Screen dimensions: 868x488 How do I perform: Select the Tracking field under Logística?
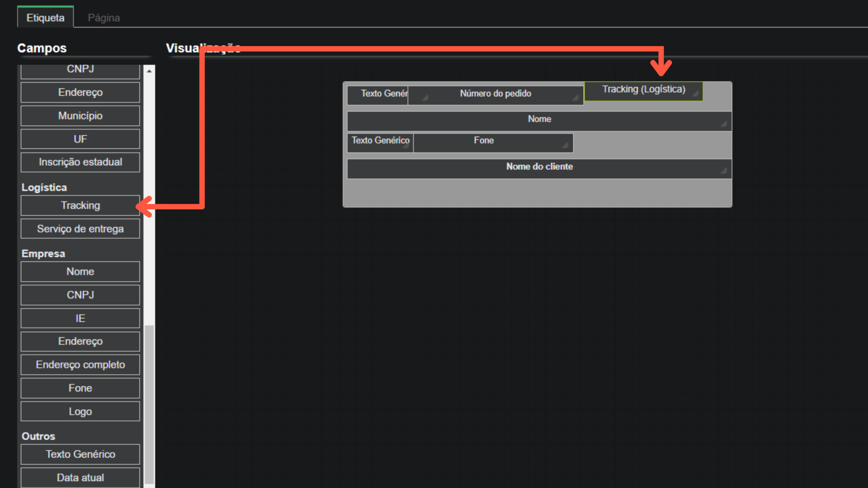pos(80,205)
